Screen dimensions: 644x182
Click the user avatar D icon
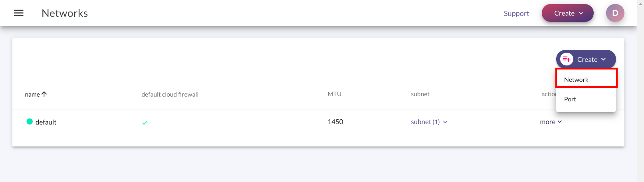click(615, 13)
